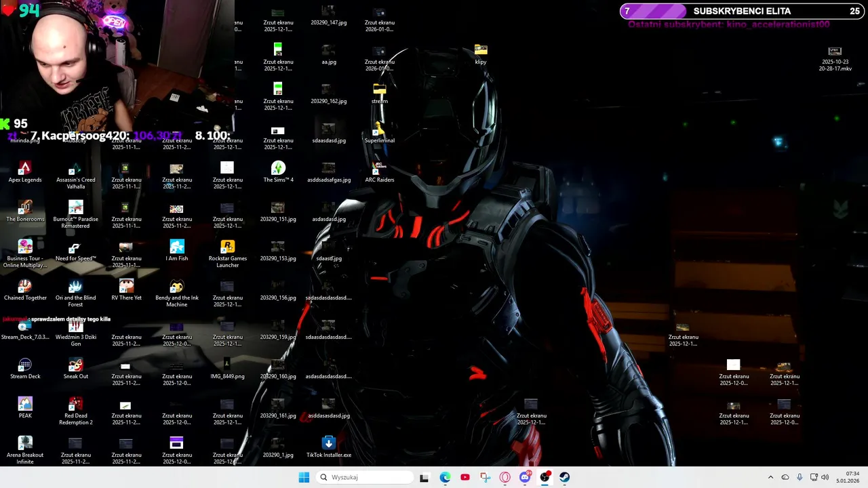Viewport: 868px width, 488px height.
Task: Open the Stream Deck app shortcut
Action: click(25, 369)
